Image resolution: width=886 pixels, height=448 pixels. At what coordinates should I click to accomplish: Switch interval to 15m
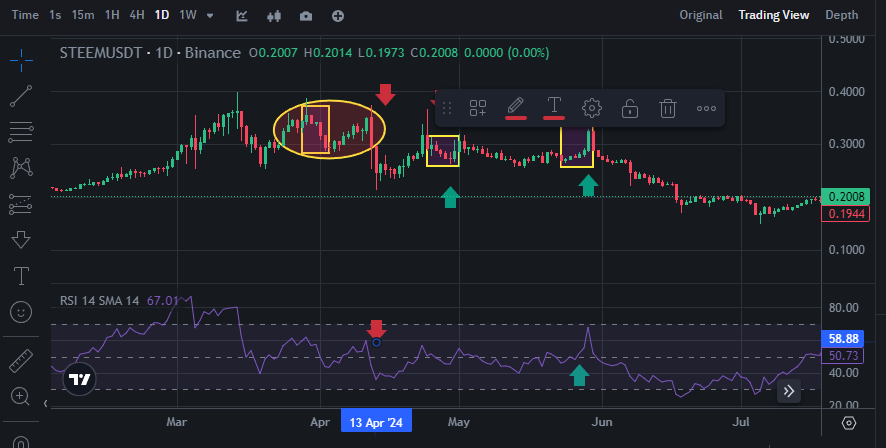[83, 15]
